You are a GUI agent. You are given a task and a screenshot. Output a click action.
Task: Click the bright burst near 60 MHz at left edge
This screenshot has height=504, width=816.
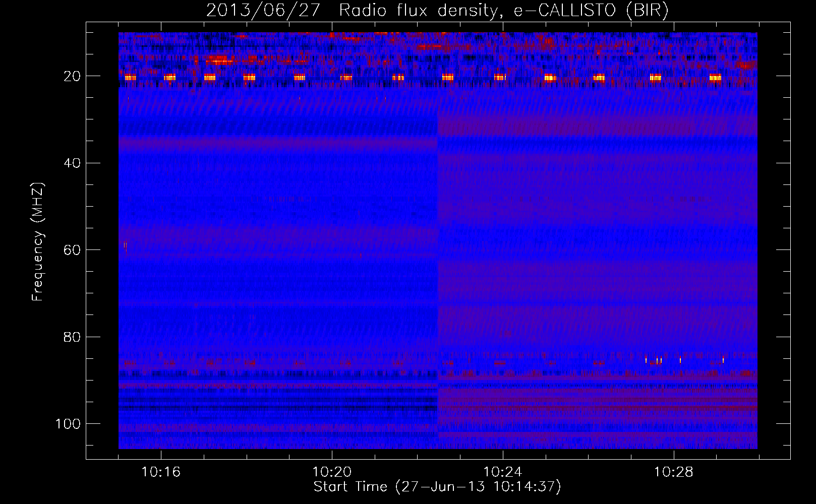pyautogui.click(x=126, y=246)
